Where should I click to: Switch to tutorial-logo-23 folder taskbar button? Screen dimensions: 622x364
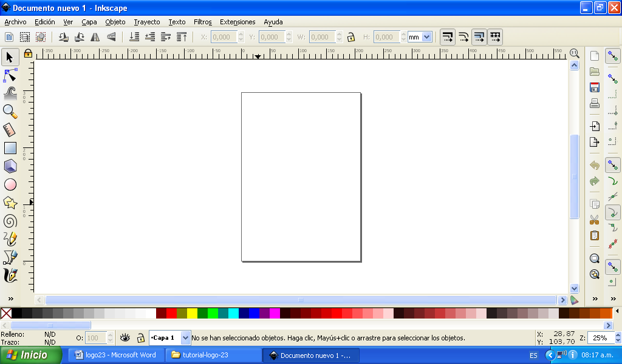tap(213, 355)
